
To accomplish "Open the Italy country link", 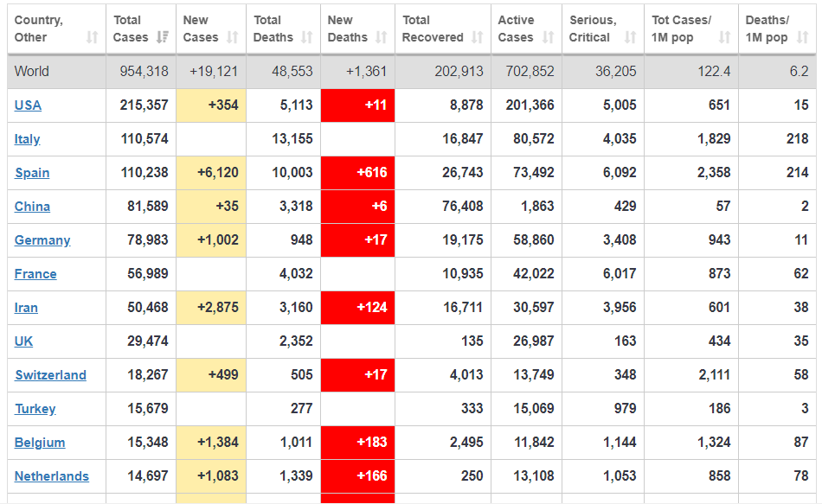I will 28,139.
